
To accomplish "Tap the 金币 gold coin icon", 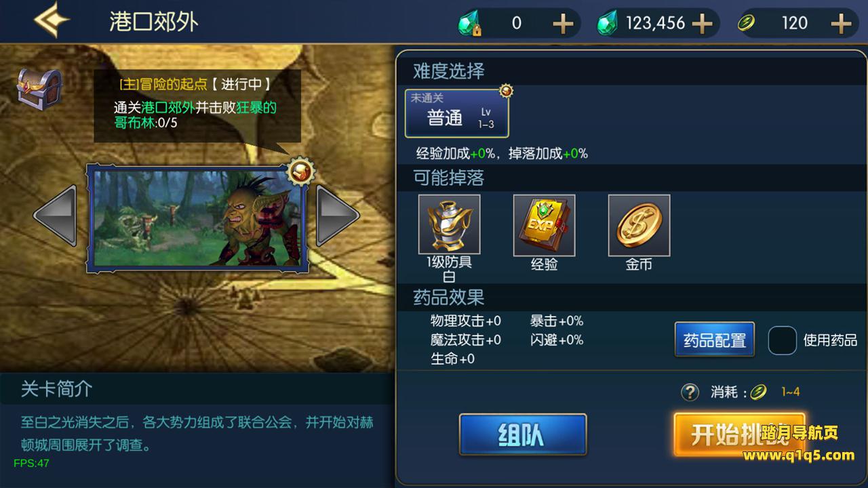I will tap(639, 225).
